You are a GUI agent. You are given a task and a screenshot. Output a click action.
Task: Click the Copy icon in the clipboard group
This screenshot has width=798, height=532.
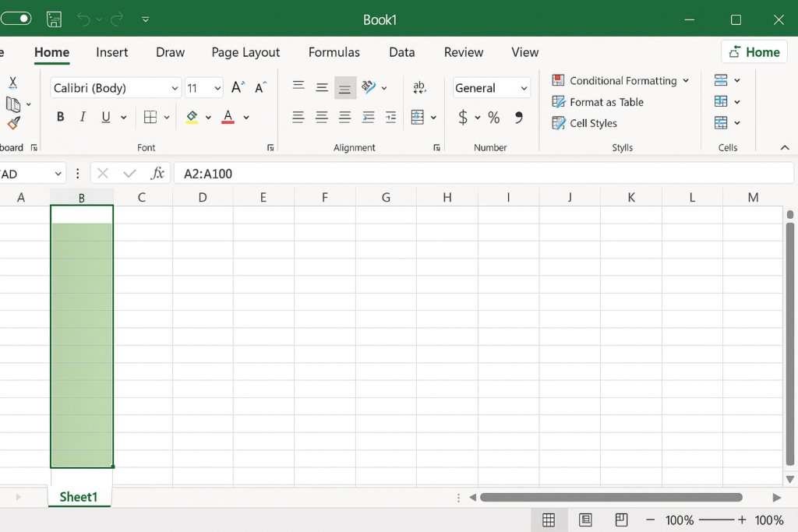(x=13, y=104)
